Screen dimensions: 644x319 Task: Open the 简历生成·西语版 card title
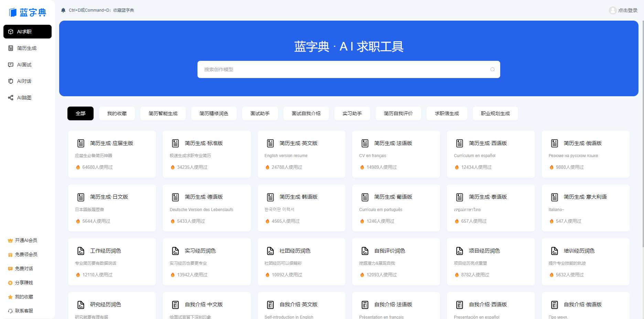[488, 143]
